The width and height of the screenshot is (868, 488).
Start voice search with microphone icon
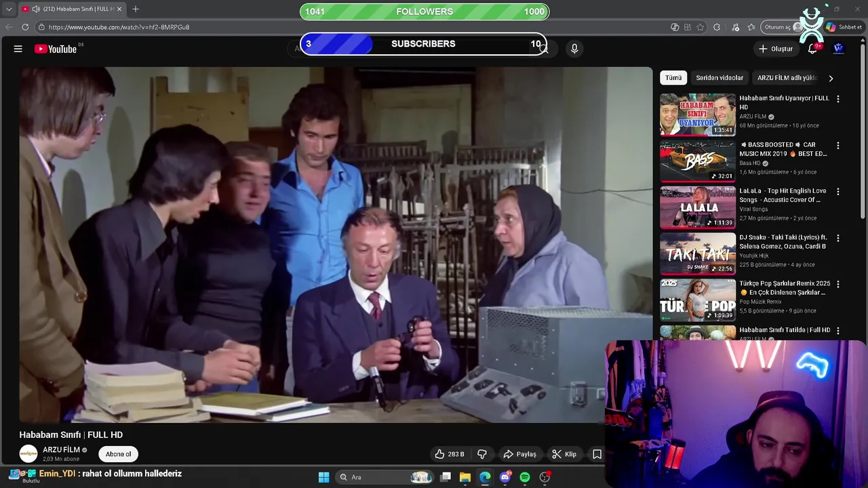point(574,49)
